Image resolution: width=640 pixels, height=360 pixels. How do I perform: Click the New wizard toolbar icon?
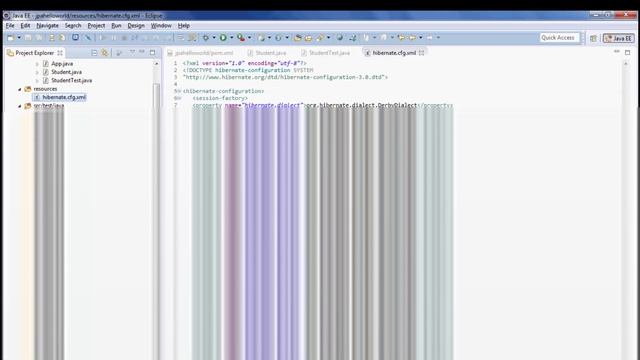tap(11, 38)
